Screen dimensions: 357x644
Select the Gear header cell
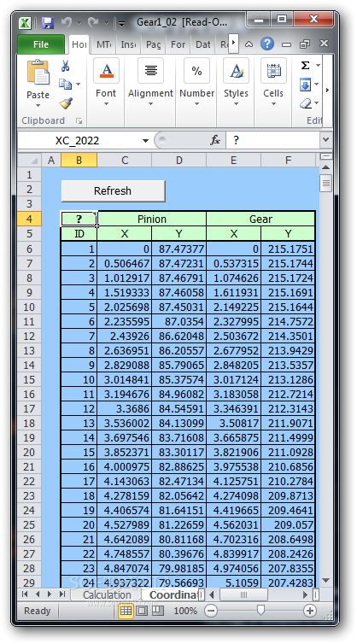point(260,219)
